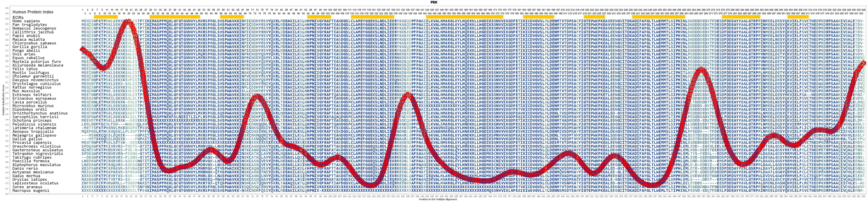Click the 0.0 tick on the score axis
The height and width of the screenshot is (202, 868).
[x=7, y=194]
